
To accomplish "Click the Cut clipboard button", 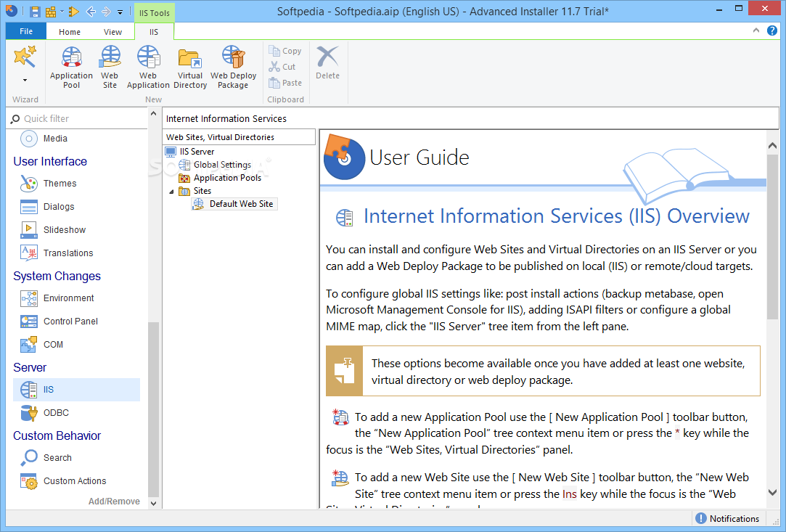I will (282, 67).
